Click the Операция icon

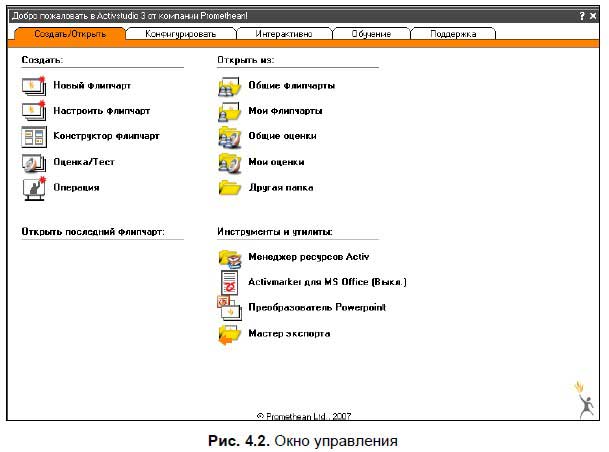click(x=34, y=188)
